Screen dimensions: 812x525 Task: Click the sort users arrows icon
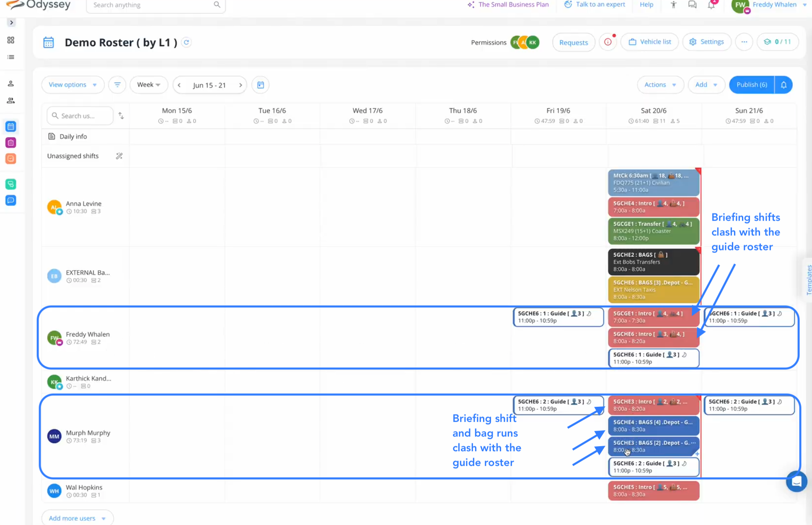click(121, 116)
